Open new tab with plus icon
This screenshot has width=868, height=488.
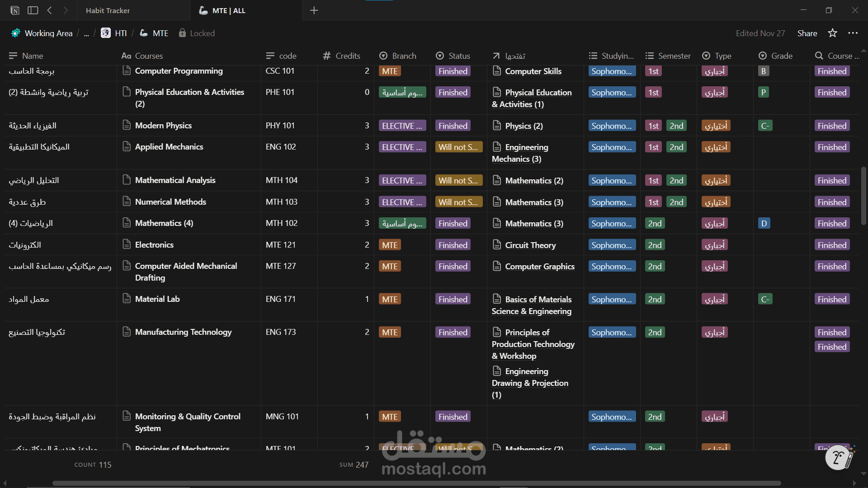(314, 10)
